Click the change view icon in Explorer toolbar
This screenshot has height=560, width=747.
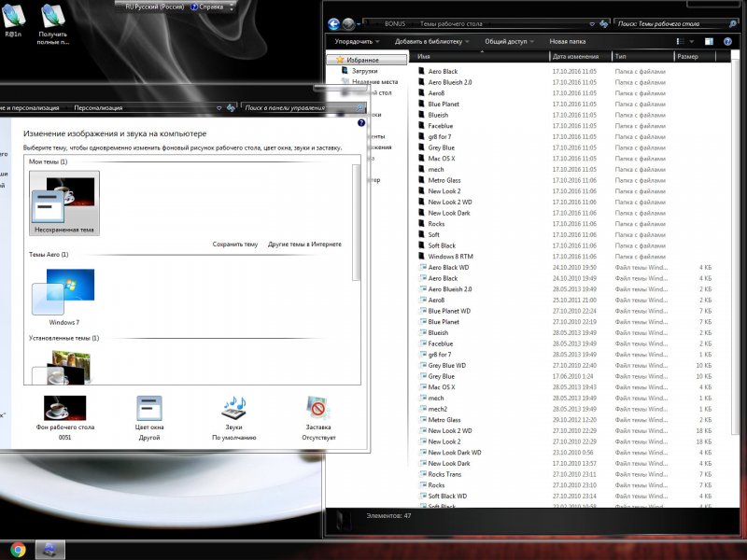click(681, 41)
